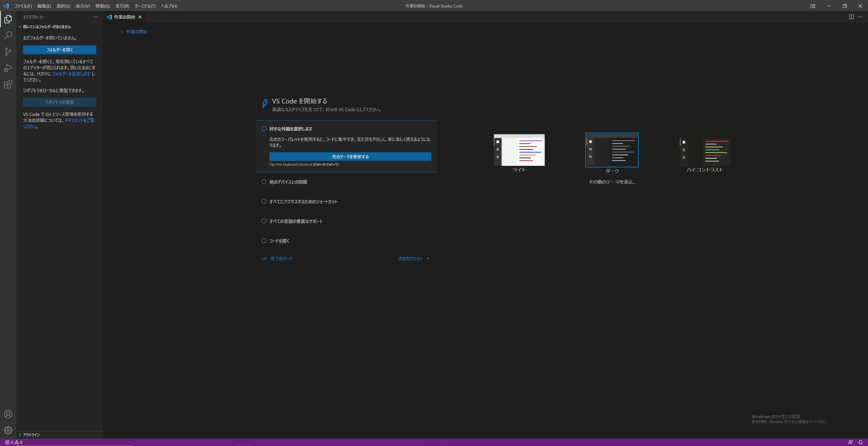Open the ヘルプ(H) menu
This screenshot has height=446, width=868.
[169, 6]
